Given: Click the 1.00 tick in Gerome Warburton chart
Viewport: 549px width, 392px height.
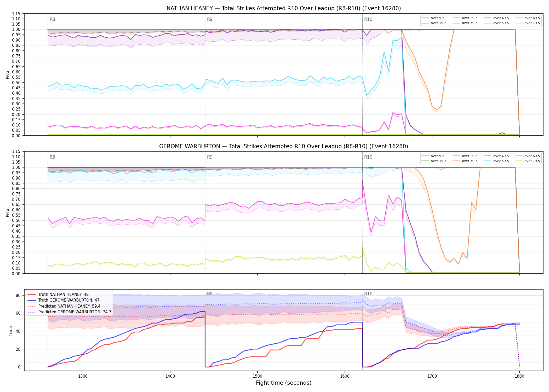Looking at the screenshot, I should tap(16, 167).
